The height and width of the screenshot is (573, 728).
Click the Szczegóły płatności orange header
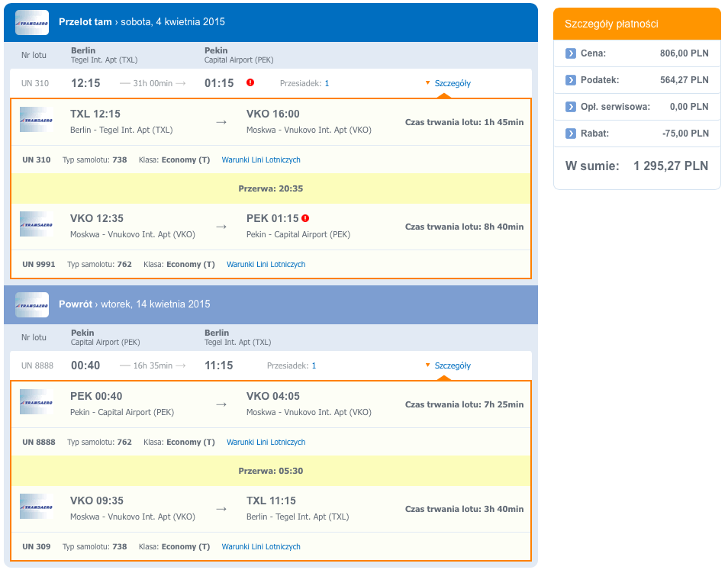tap(637, 24)
